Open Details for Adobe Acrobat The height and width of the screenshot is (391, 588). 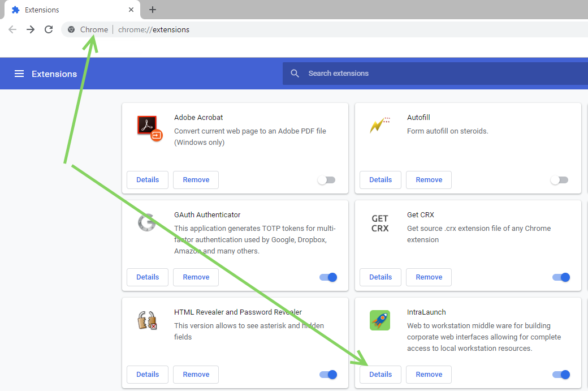click(148, 180)
